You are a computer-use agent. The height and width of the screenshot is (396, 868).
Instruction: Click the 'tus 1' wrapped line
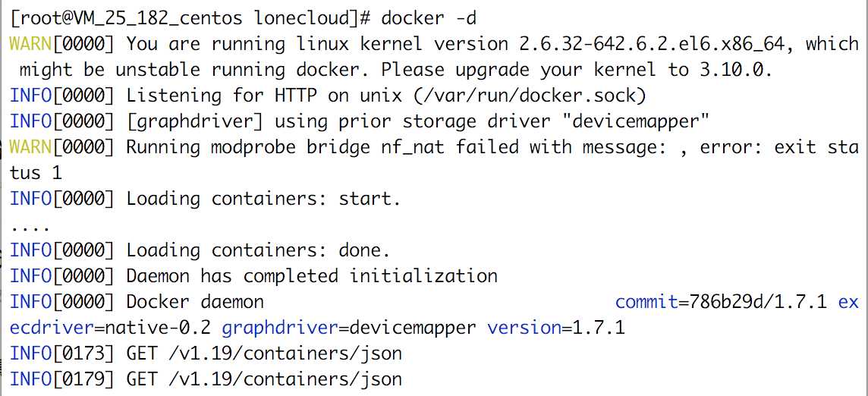[x=36, y=173]
